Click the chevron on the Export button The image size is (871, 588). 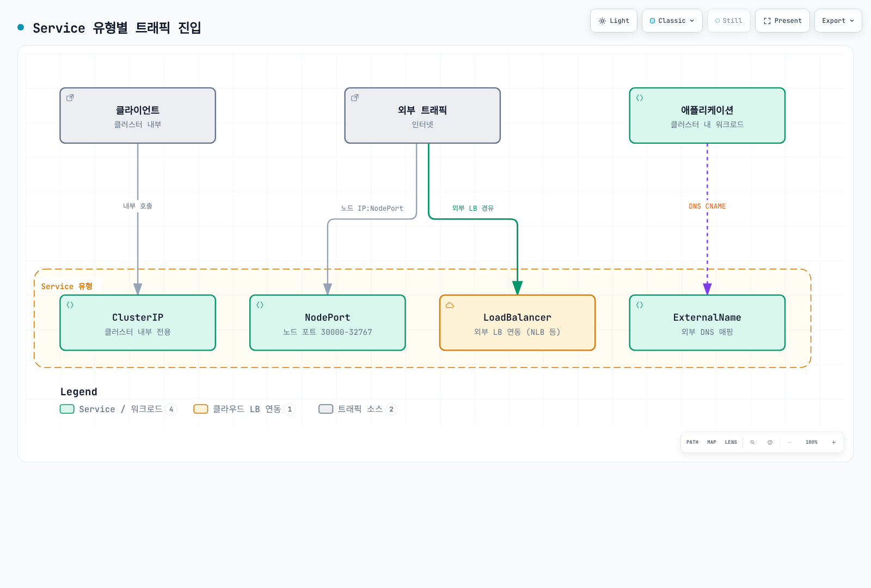[x=852, y=21]
